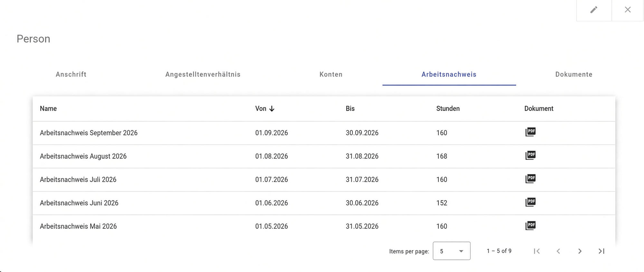Go to first page of results
Viewport: 644px width, 272px height.
click(x=537, y=251)
